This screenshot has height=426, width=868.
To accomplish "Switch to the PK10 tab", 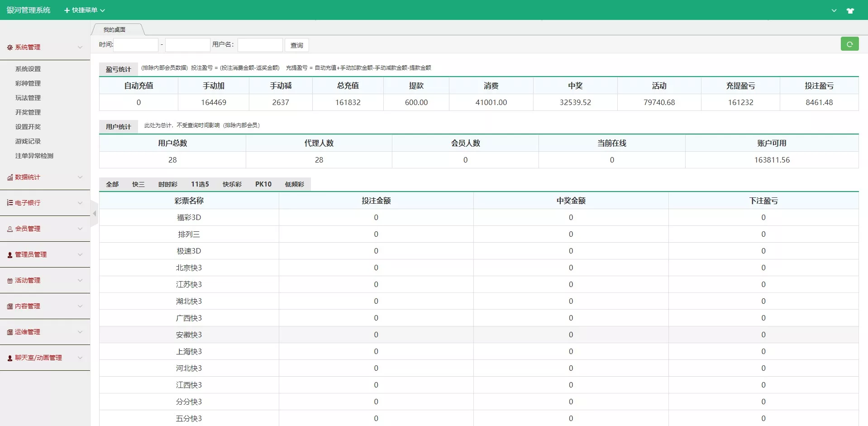I will (x=263, y=184).
